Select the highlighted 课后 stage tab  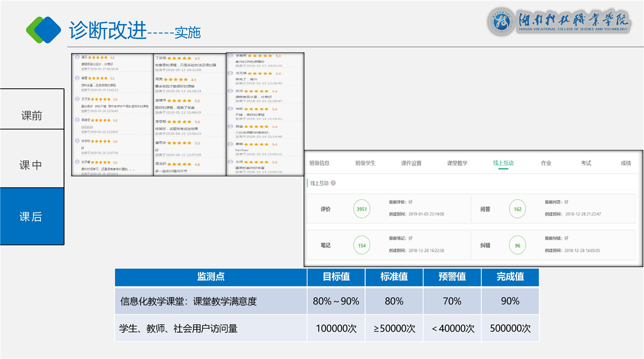coord(32,217)
